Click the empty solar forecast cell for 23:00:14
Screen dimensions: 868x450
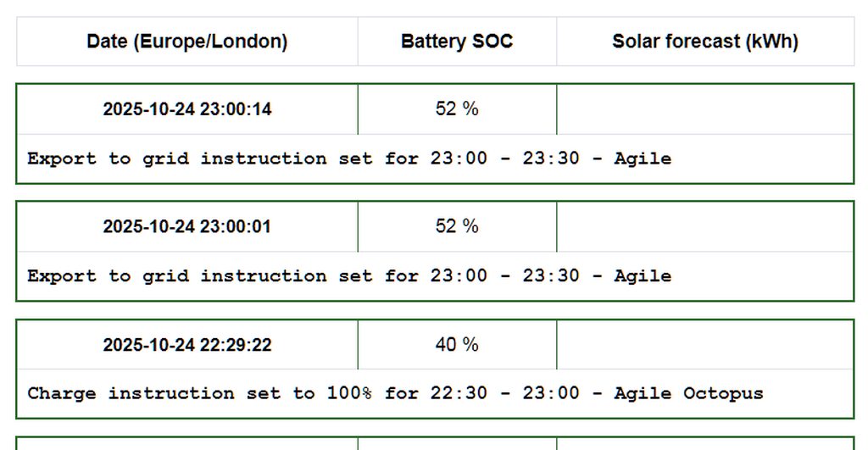pyautogui.click(x=704, y=108)
